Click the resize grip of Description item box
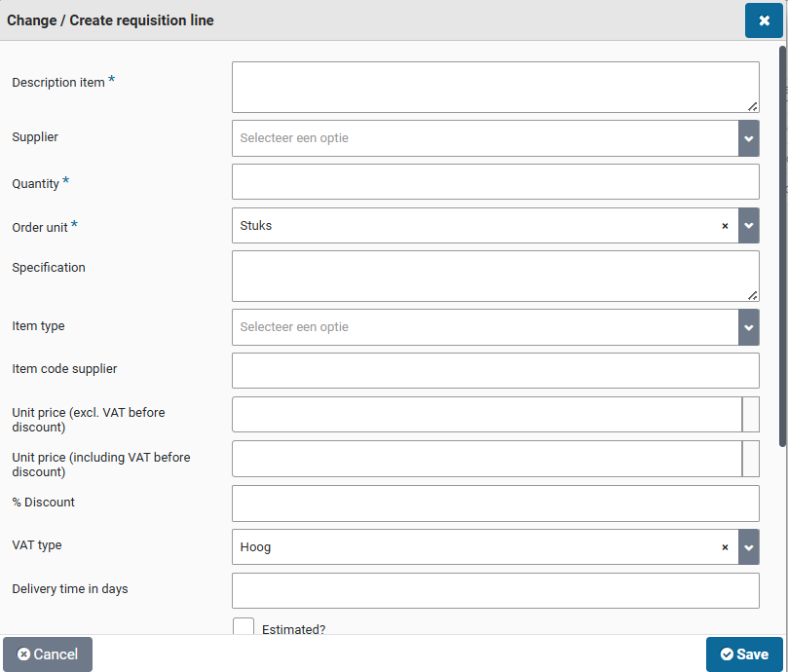 753,106
